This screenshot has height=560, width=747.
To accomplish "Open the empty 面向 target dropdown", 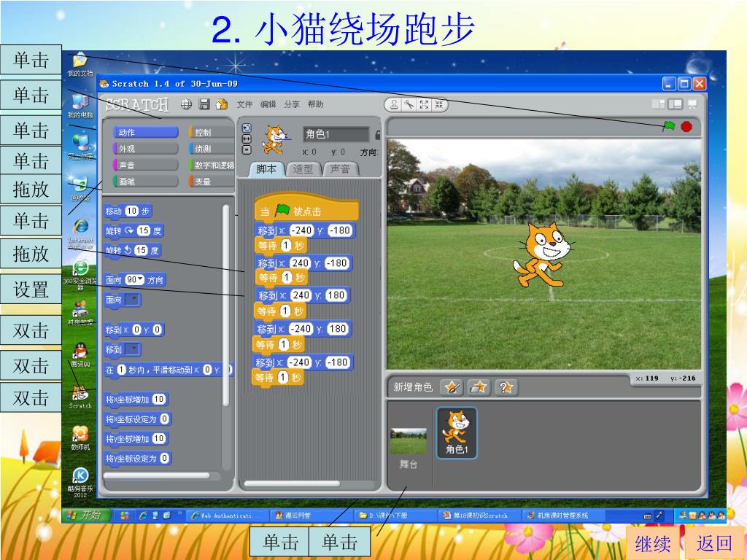I will 133,300.
